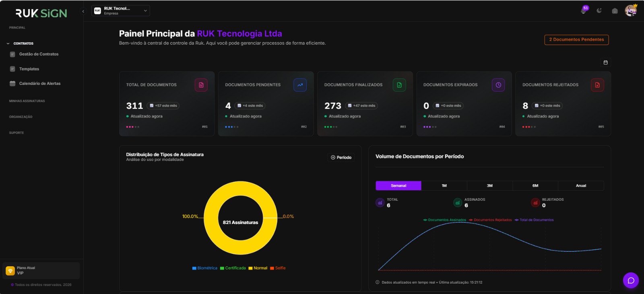This screenshot has width=644, height=294.
Task: Click the Plano Atual VIP card
Action: point(41,271)
